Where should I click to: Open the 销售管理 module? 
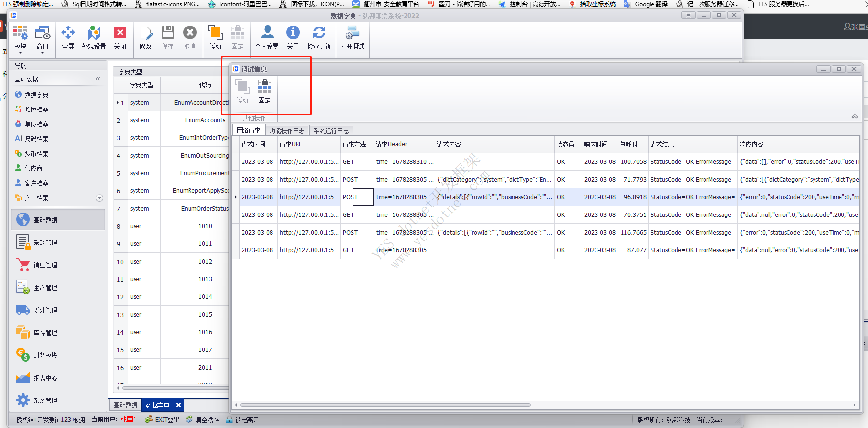point(58,265)
